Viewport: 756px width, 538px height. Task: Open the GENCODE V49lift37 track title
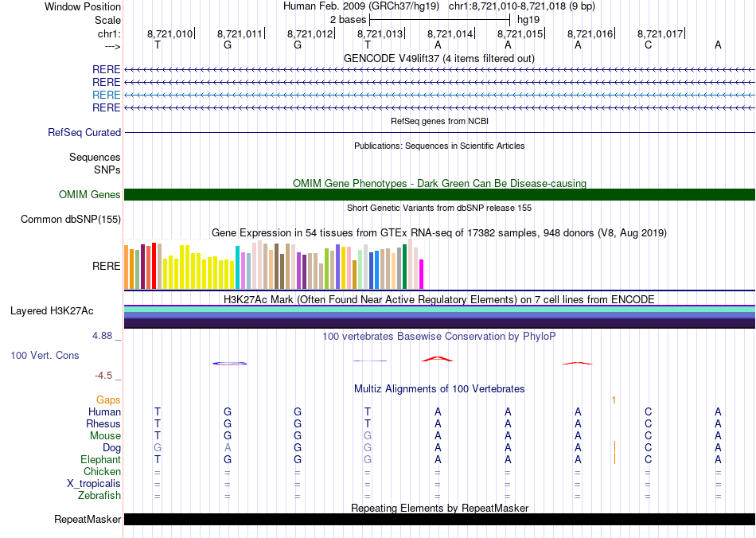click(x=438, y=58)
